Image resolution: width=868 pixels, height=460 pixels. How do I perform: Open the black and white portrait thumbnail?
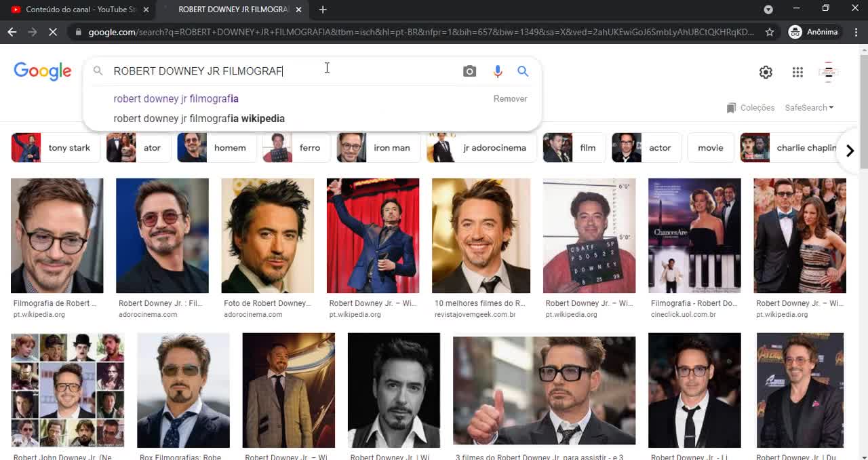click(394, 390)
